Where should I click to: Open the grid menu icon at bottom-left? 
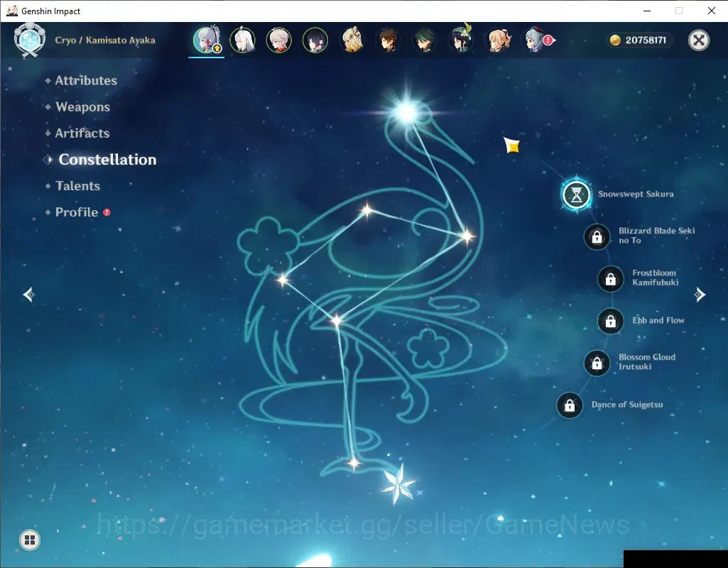coord(30,540)
